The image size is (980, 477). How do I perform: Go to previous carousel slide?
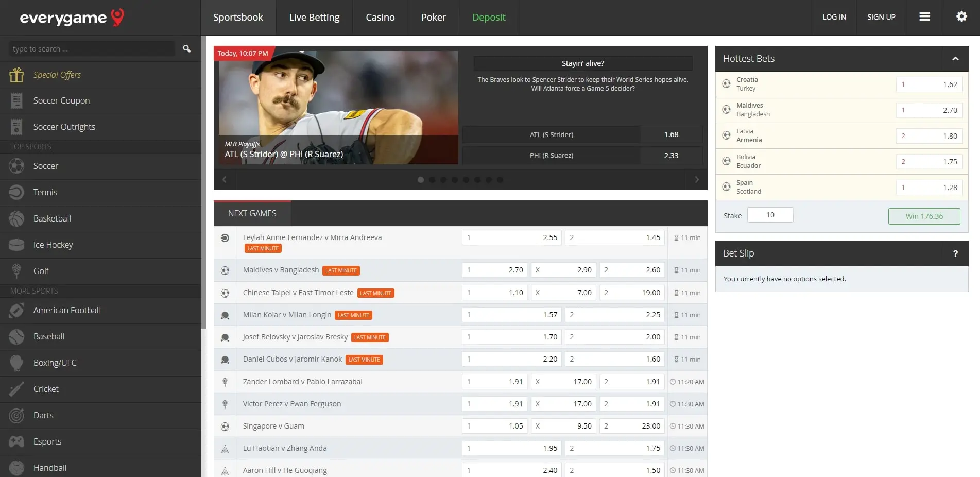(x=225, y=180)
